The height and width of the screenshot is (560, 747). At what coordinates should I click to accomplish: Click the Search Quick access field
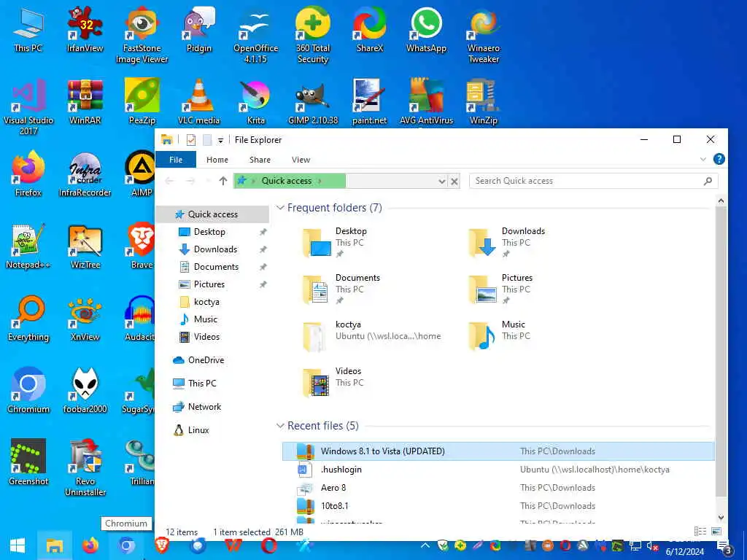593,181
